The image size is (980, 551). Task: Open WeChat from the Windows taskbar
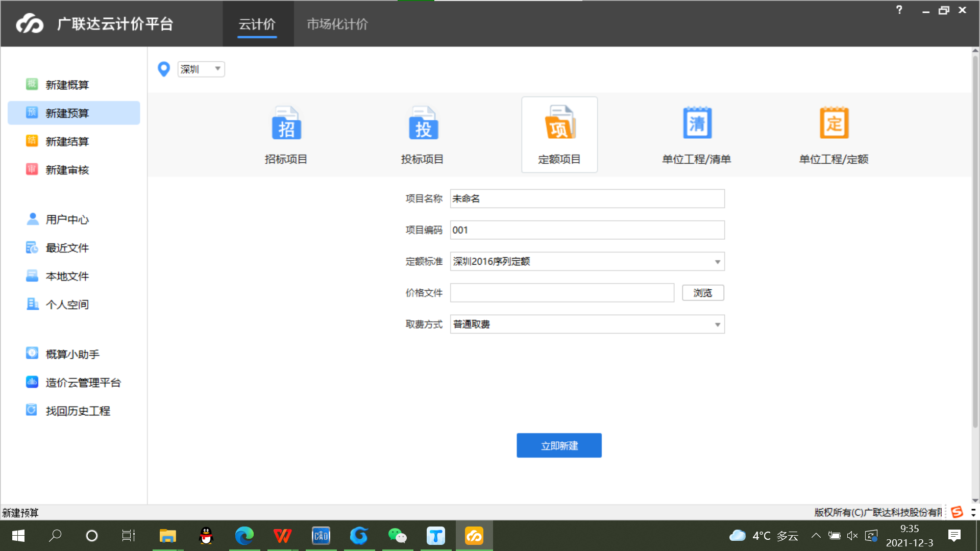(x=397, y=536)
